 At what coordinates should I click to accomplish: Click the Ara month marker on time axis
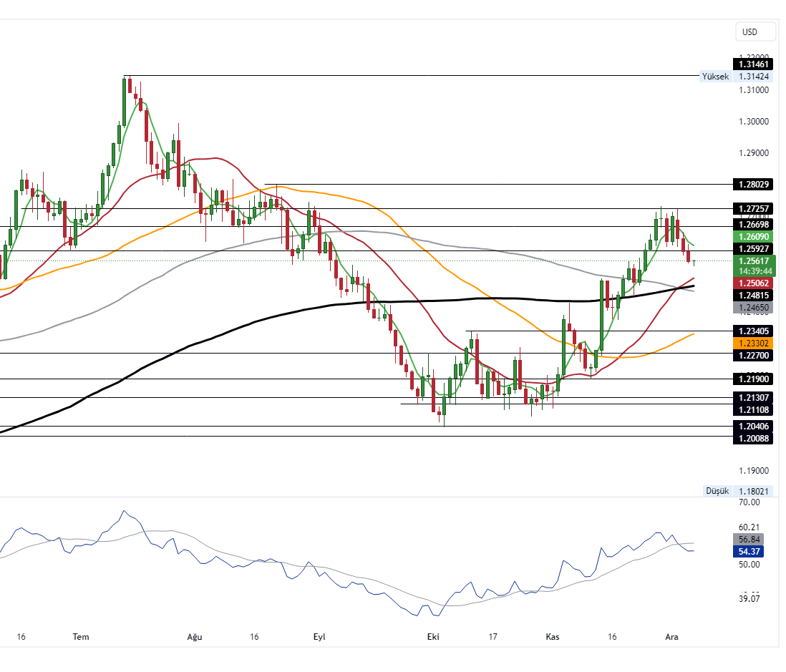click(x=671, y=636)
